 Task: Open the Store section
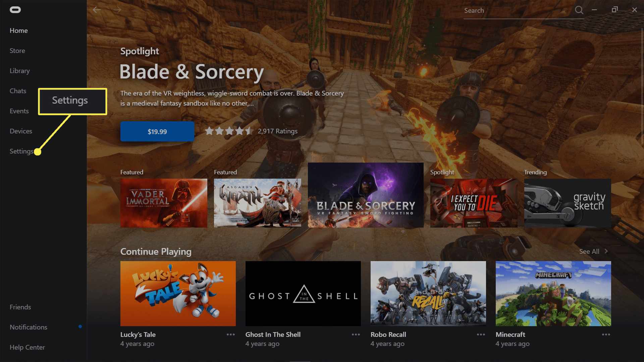click(17, 50)
